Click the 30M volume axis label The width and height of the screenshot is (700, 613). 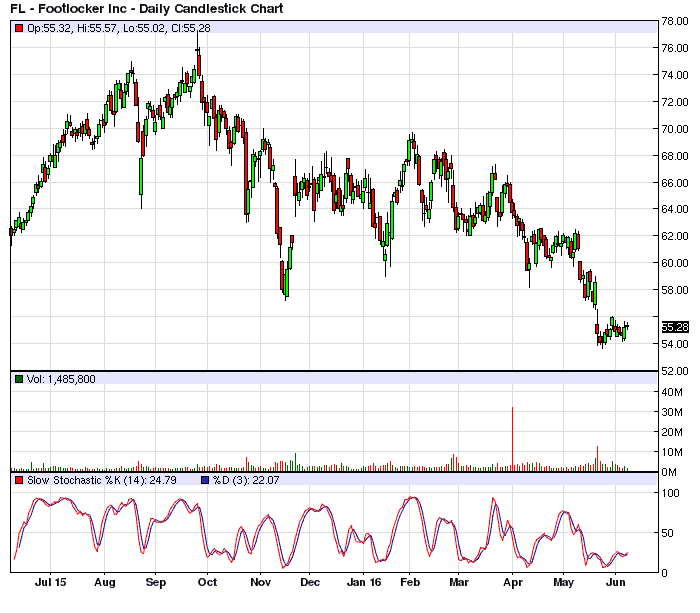pos(672,412)
